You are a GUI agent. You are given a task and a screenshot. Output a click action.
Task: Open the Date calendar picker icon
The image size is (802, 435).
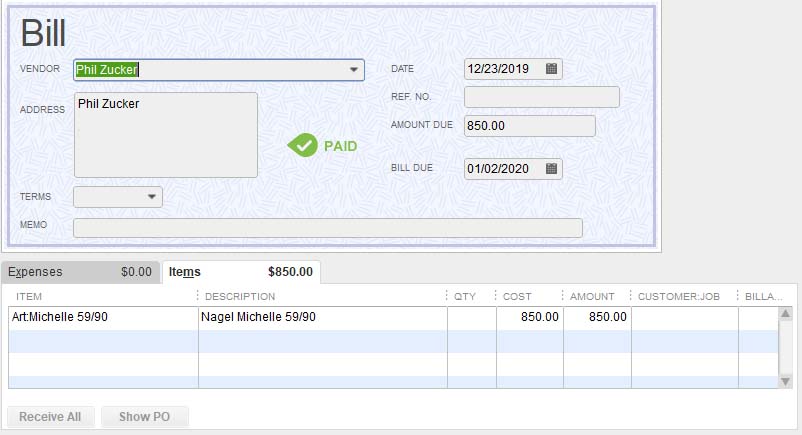[x=551, y=69]
